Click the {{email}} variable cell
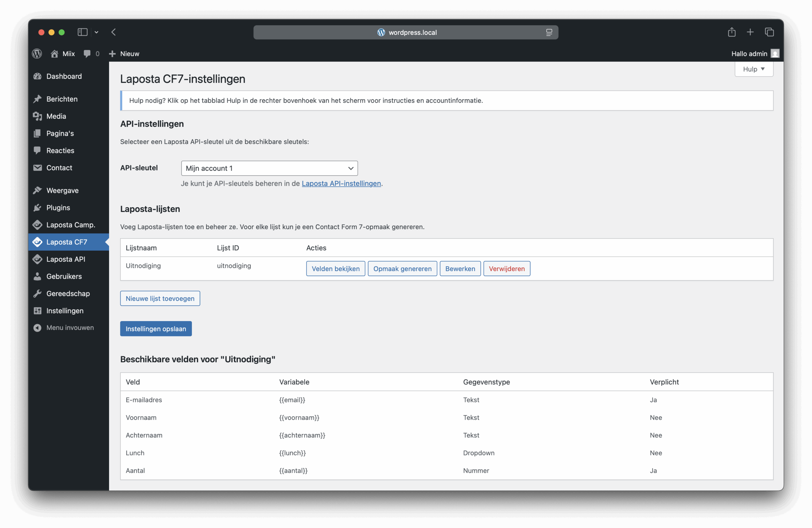The width and height of the screenshot is (812, 528). coord(292,400)
